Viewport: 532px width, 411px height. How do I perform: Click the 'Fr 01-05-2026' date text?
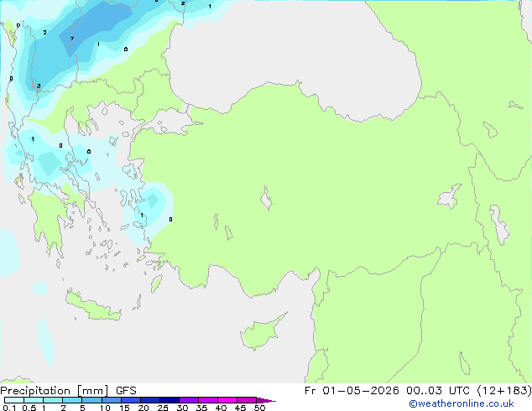pyautogui.click(x=352, y=391)
